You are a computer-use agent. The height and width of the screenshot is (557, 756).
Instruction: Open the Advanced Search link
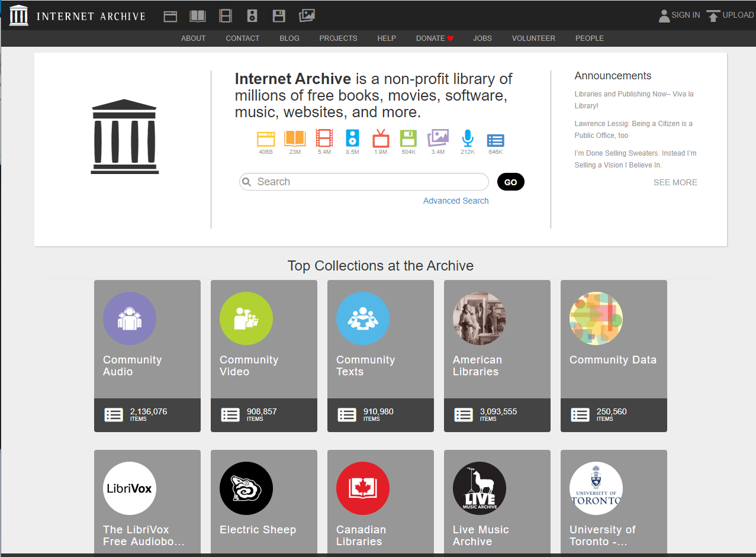(456, 201)
